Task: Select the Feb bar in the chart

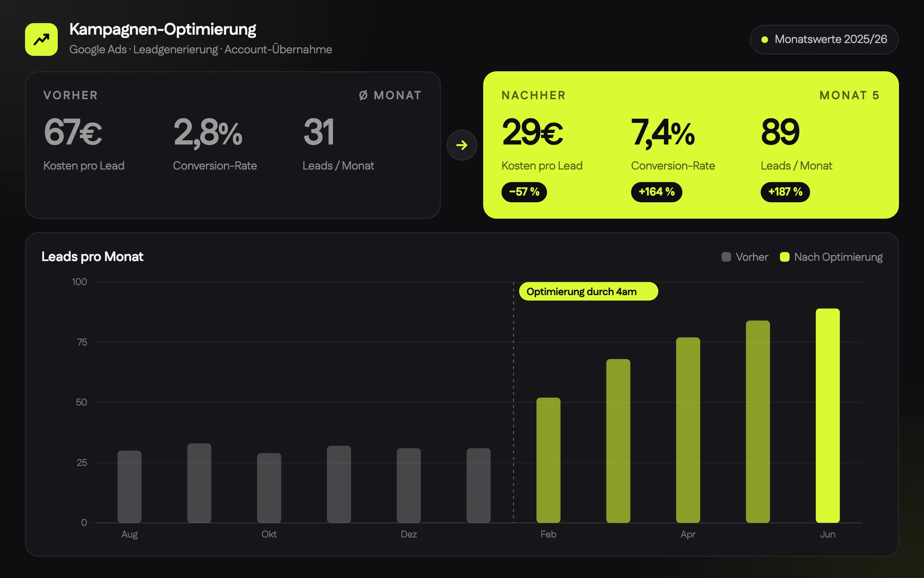Action: coord(548,460)
